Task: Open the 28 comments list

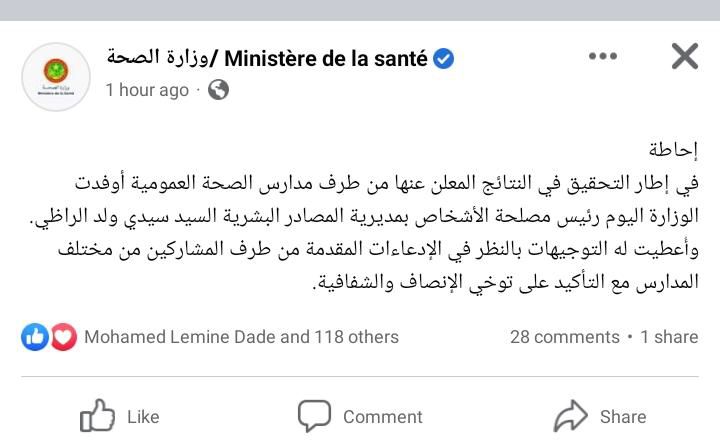Action: (x=565, y=337)
